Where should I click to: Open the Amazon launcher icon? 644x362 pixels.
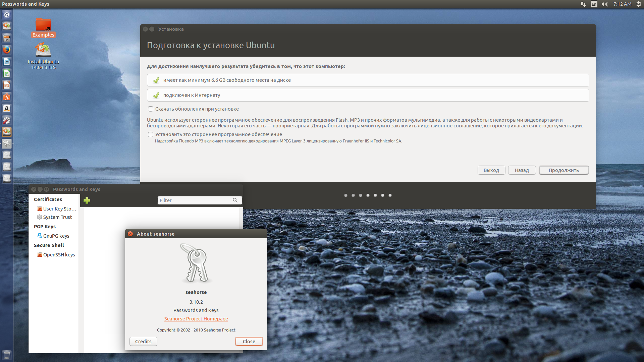[x=7, y=109]
